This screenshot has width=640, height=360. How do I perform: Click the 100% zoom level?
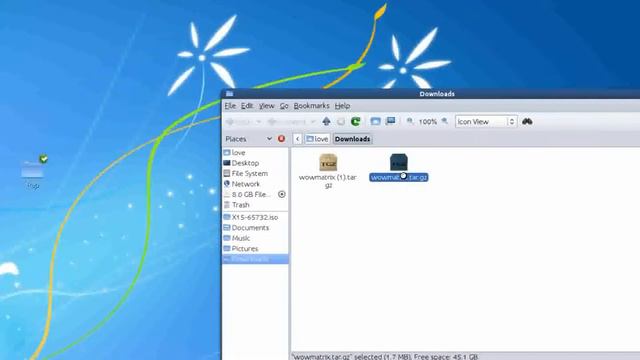428,122
